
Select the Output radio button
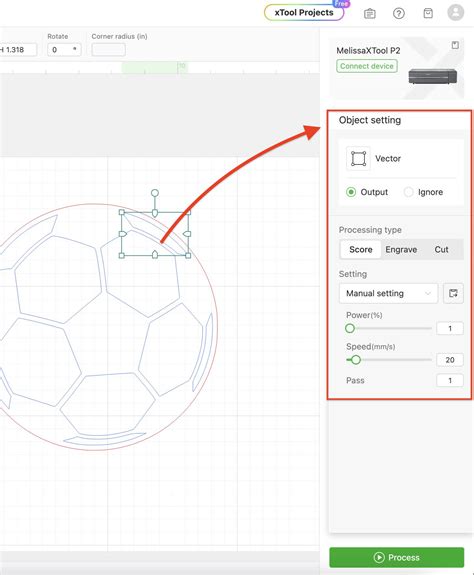(351, 192)
